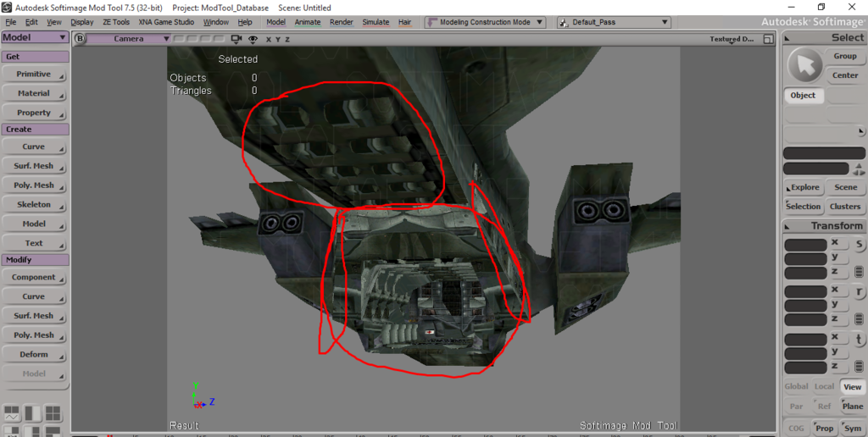The image size is (868, 437).
Task: Click the Modeling Construction Mode icon
Action: pyautogui.click(x=431, y=22)
